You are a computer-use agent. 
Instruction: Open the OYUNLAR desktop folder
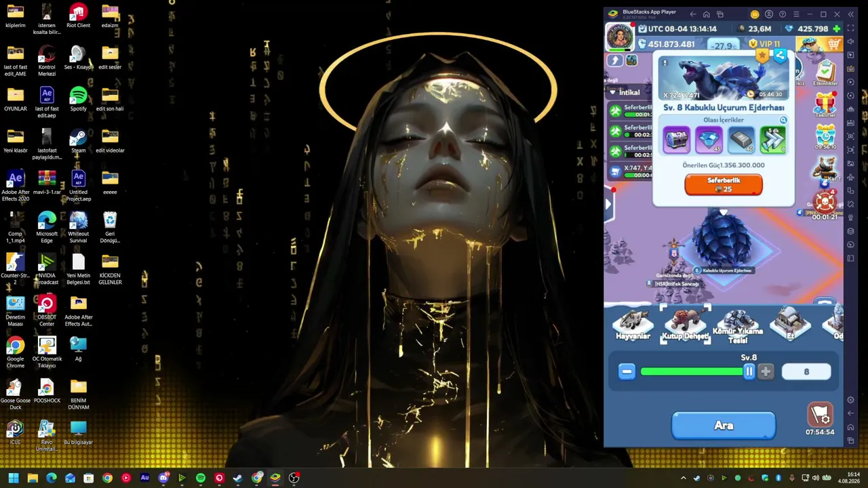pos(15,99)
